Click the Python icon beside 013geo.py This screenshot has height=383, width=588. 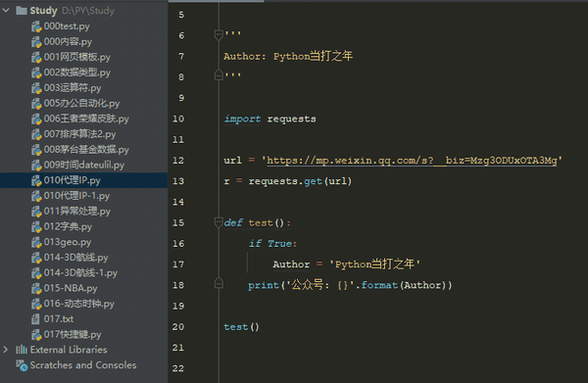36,243
